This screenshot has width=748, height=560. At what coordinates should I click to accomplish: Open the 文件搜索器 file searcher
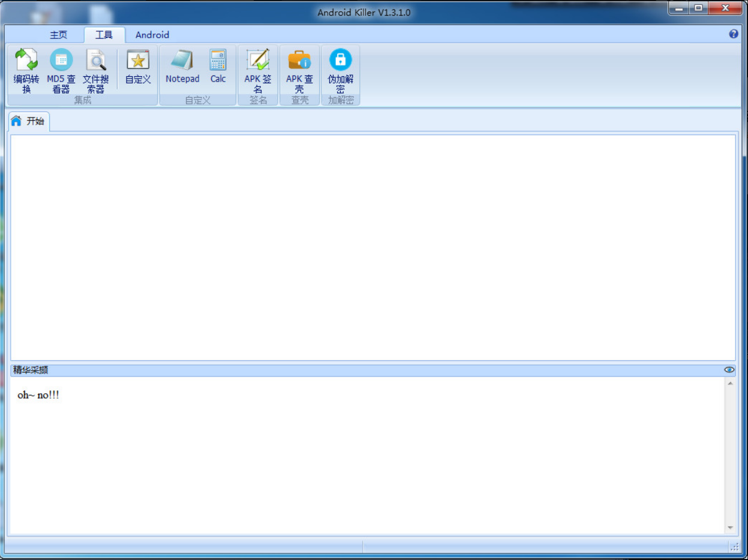96,71
